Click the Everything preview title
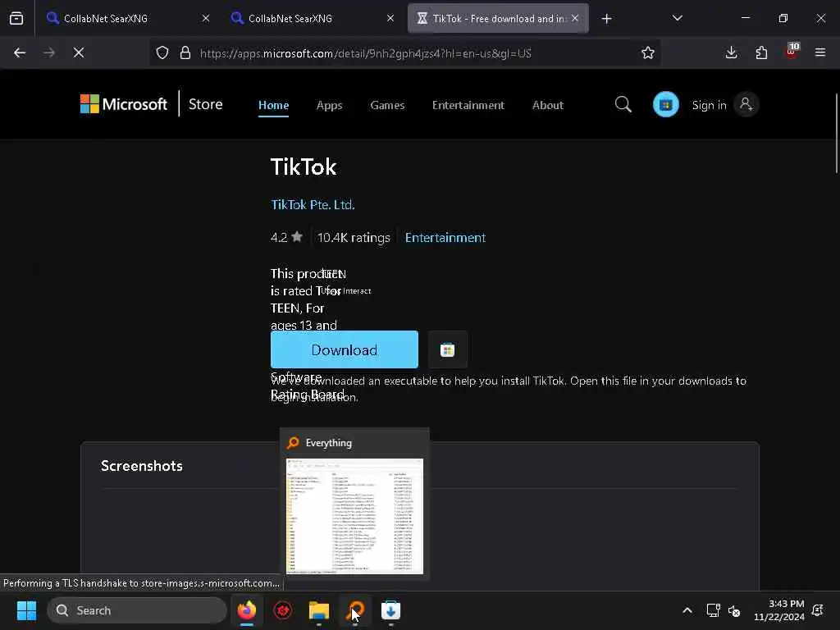 pos(328,443)
